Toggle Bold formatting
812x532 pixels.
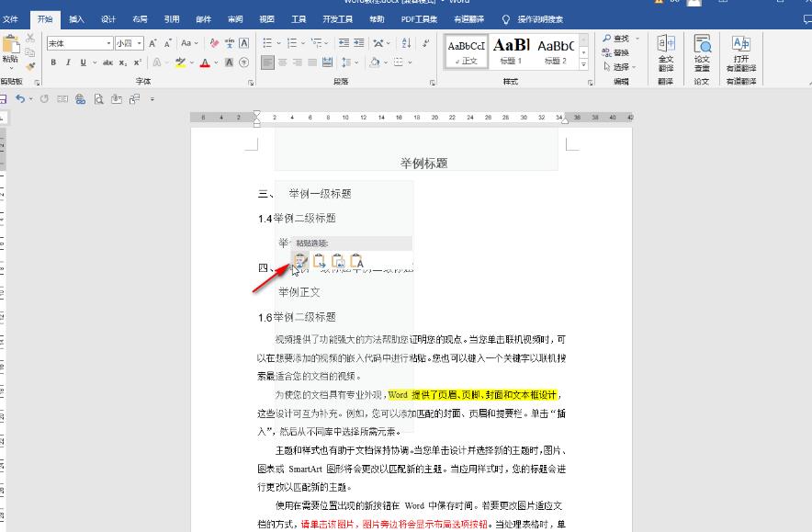click(x=53, y=62)
